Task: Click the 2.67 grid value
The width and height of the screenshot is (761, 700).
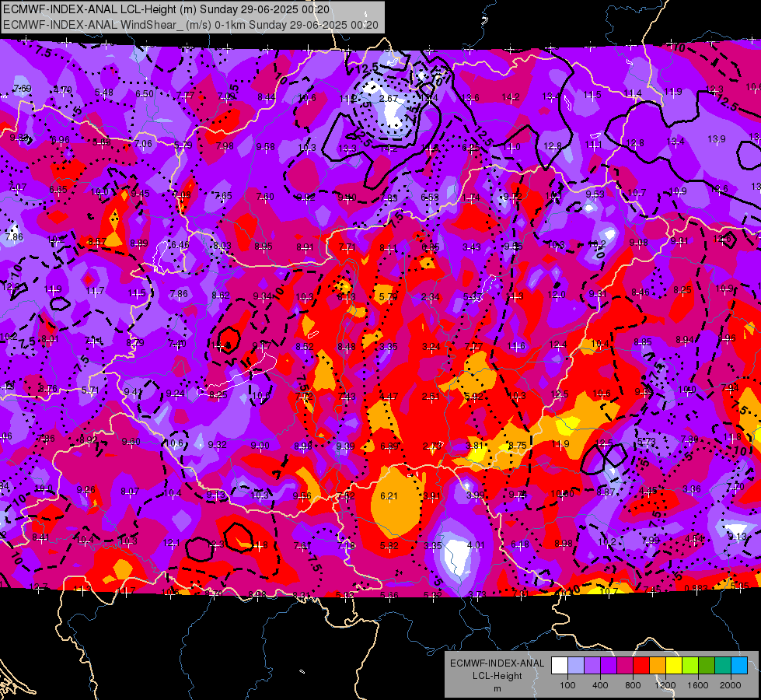Action: point(389,98)
